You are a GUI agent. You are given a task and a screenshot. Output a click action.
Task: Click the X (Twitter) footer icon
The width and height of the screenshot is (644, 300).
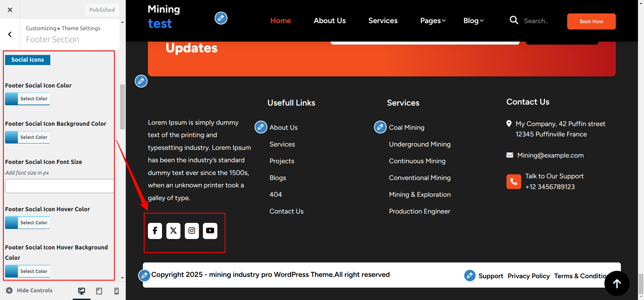(x=173, y=231)
